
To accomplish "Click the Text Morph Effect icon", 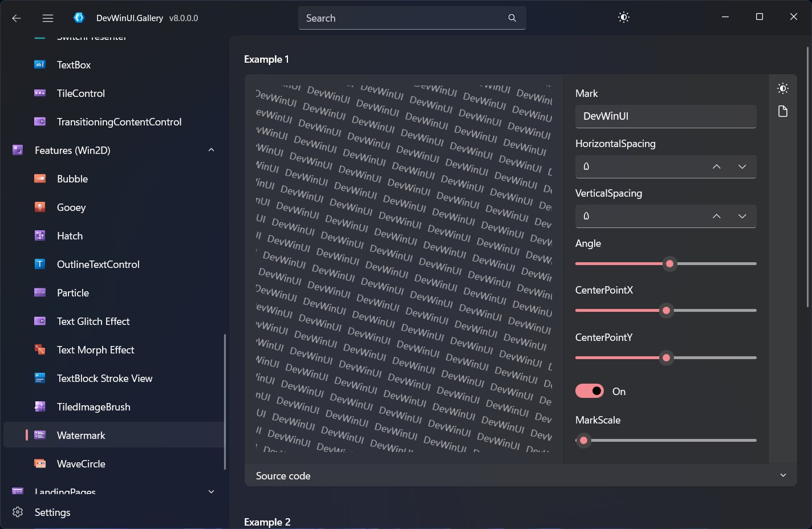I will (40, 350).
